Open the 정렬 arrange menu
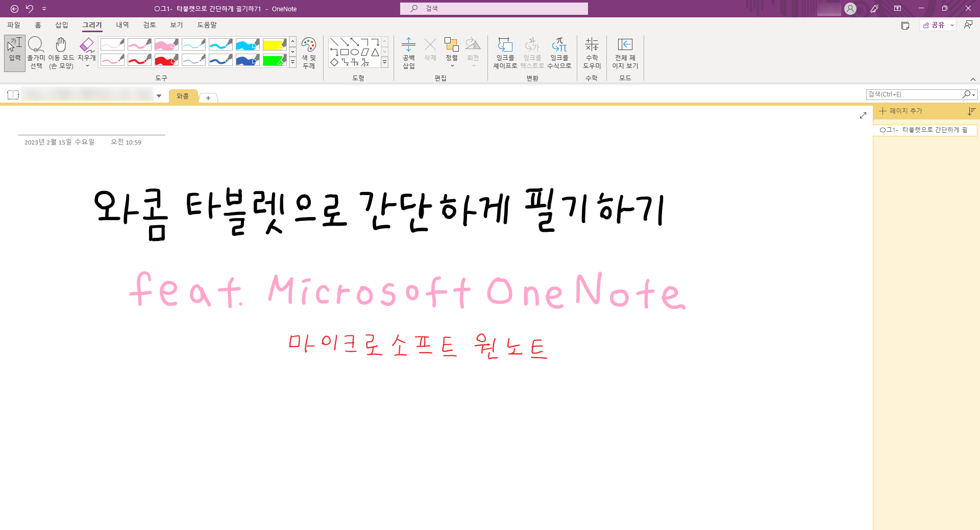980x530 pixels. pos(452,53)
